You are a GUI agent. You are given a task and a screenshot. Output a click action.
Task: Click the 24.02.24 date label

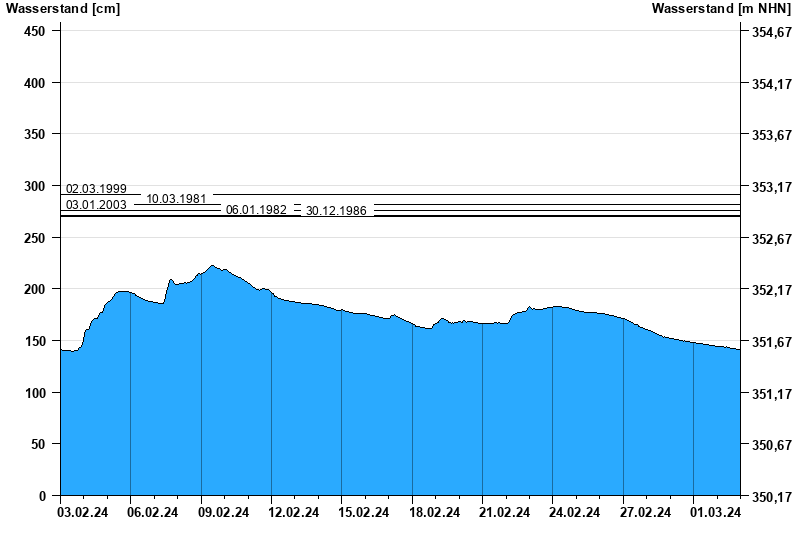click(574, 512)
